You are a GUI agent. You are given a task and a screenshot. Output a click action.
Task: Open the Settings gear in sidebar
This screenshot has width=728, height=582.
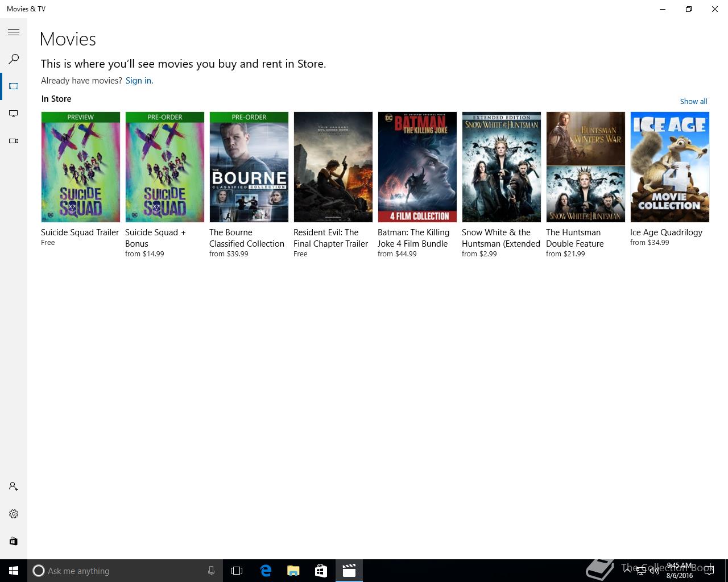click(x=14, y=514)
